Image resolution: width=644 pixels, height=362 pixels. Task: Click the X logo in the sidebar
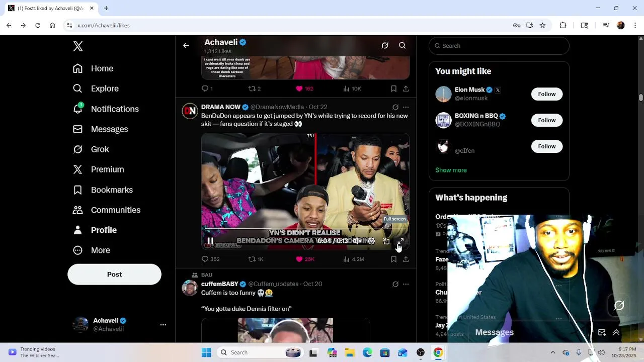[78, 46]
